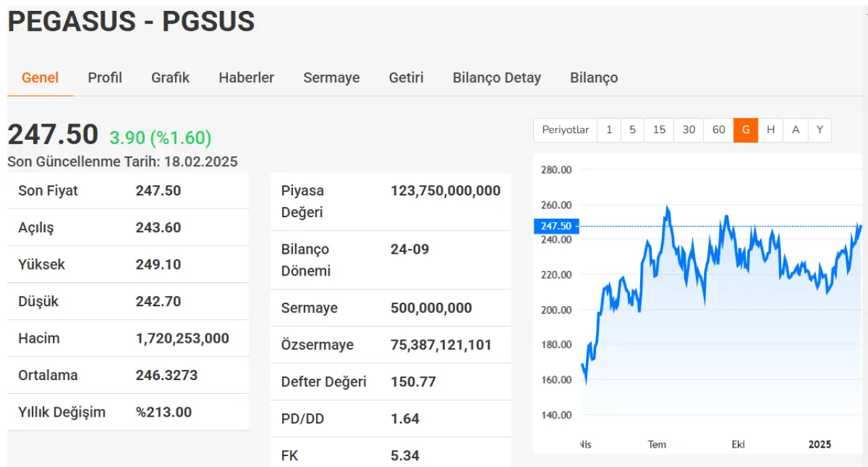Image resolution: width=868 pixels, height=467 pixels.
Task: Select the G daily period
Action: tap(746, 130)
